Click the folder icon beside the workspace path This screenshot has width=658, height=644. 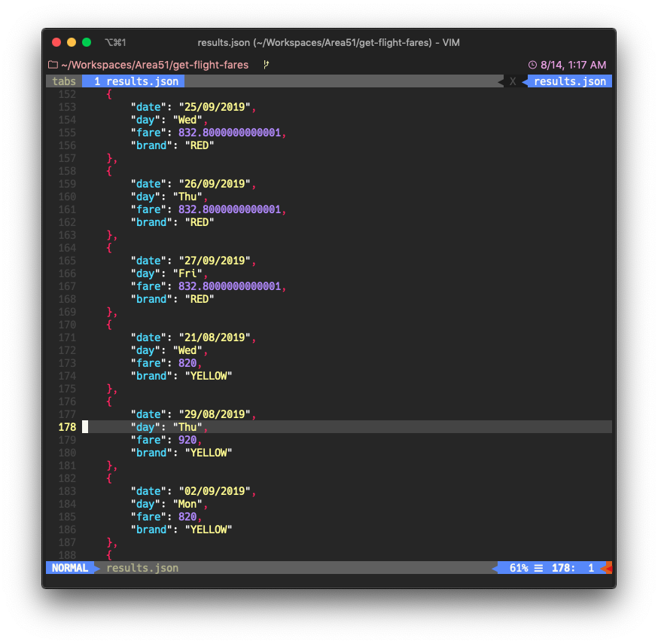pyautogui.click(x=53, y=65)
